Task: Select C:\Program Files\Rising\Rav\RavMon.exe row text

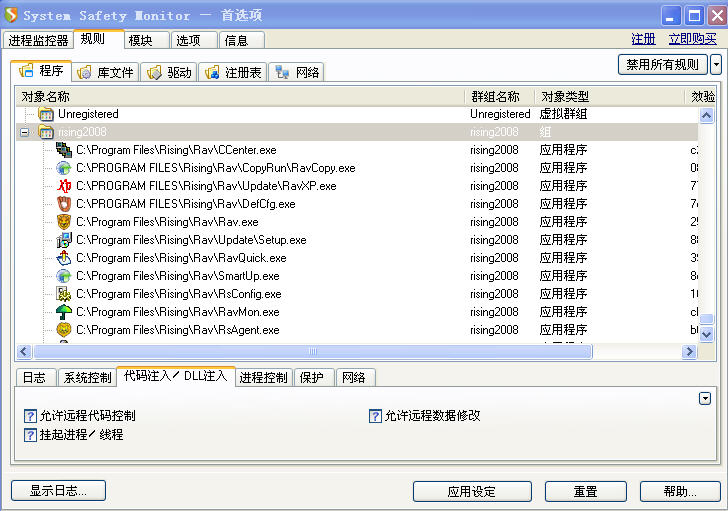Action: 178,312
